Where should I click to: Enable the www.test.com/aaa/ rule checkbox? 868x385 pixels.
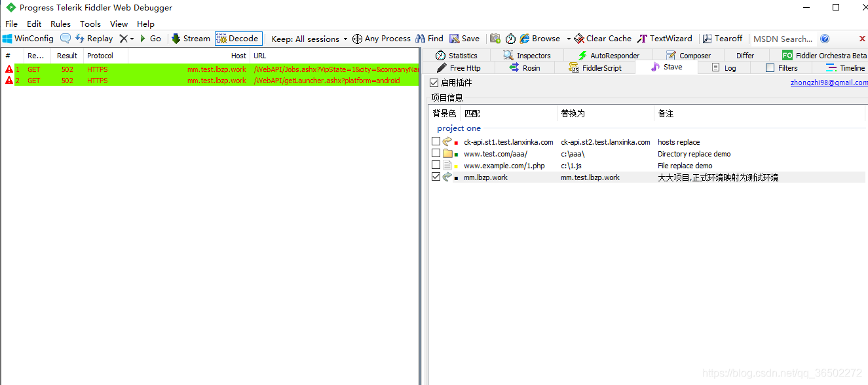[x=436, y=153]
